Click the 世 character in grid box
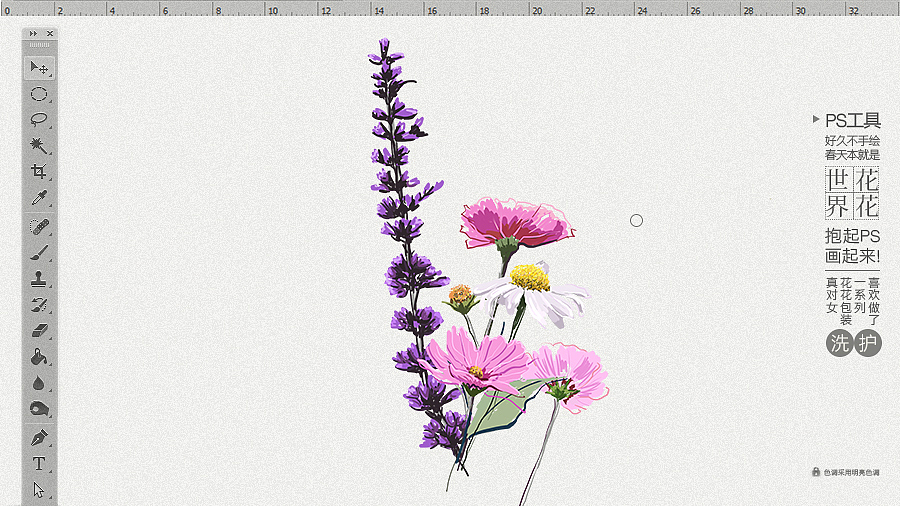Viewport: 900px width, 506px height. (x=838, y=180)
